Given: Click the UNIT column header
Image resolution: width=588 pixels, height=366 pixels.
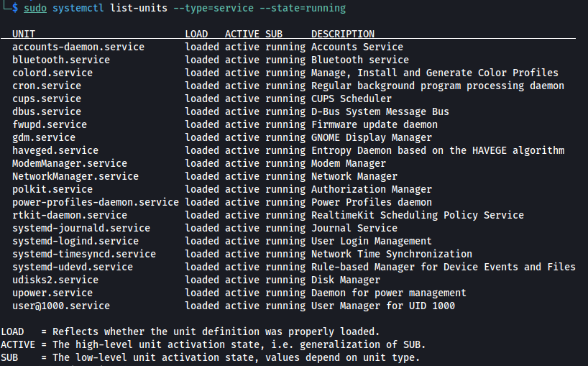Looking at the screenshot, I should click(23, 34).
